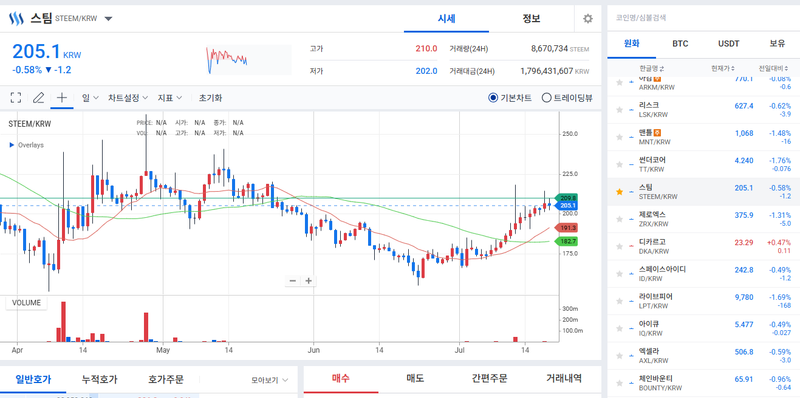The image size is (800, 398).
Task: Favorite the DKA/KRW star
Action: click(x=619, y=246)
